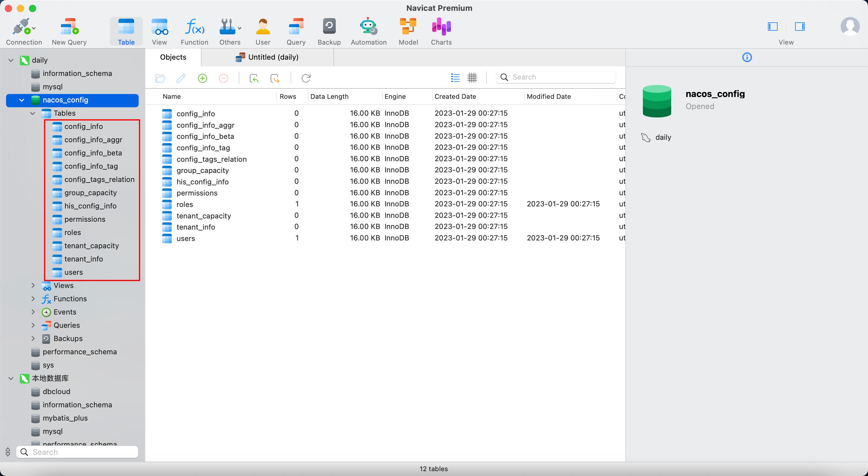The image size is (868, 476).
Task: Refresh the objects list
Action: [x=306, y=79]
